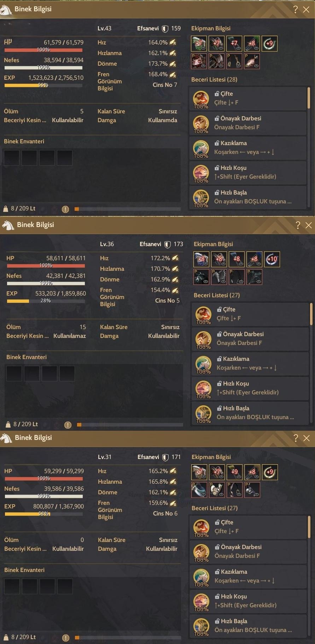Select the Kazıklama skill icon in the Lv.43 panel

tap(201, 148)
